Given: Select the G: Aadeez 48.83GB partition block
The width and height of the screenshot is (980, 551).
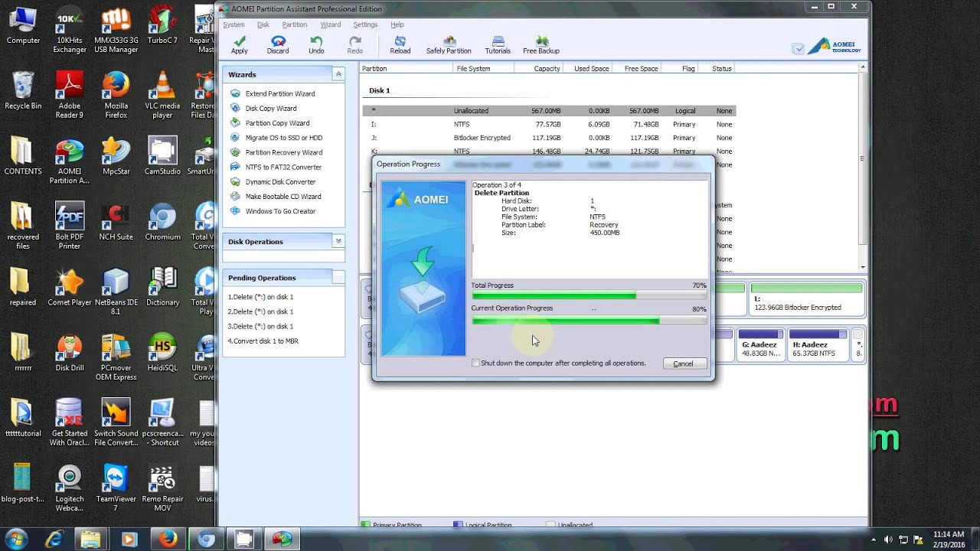Looking at the screenshot, I should pos(759,344).
